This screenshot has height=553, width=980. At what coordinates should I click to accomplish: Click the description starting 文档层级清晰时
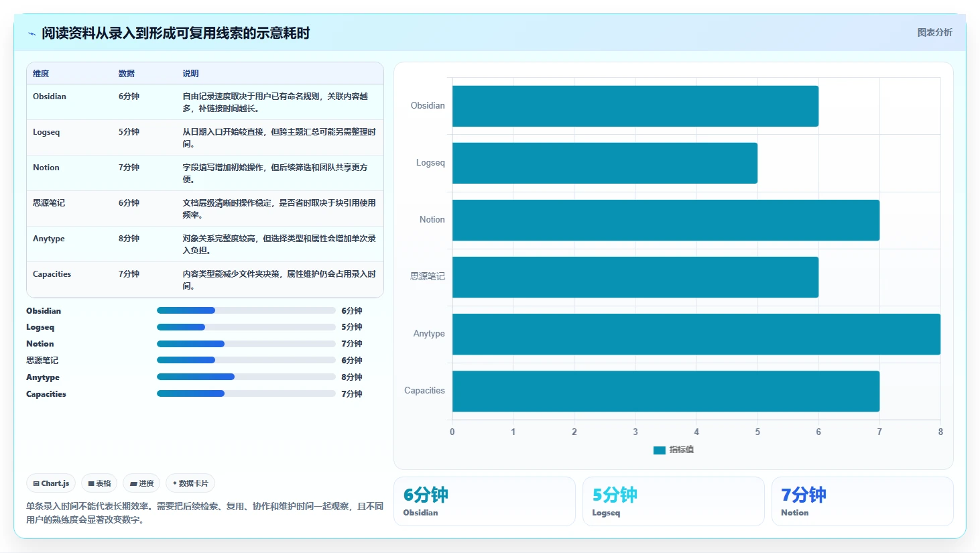(280, 209)
